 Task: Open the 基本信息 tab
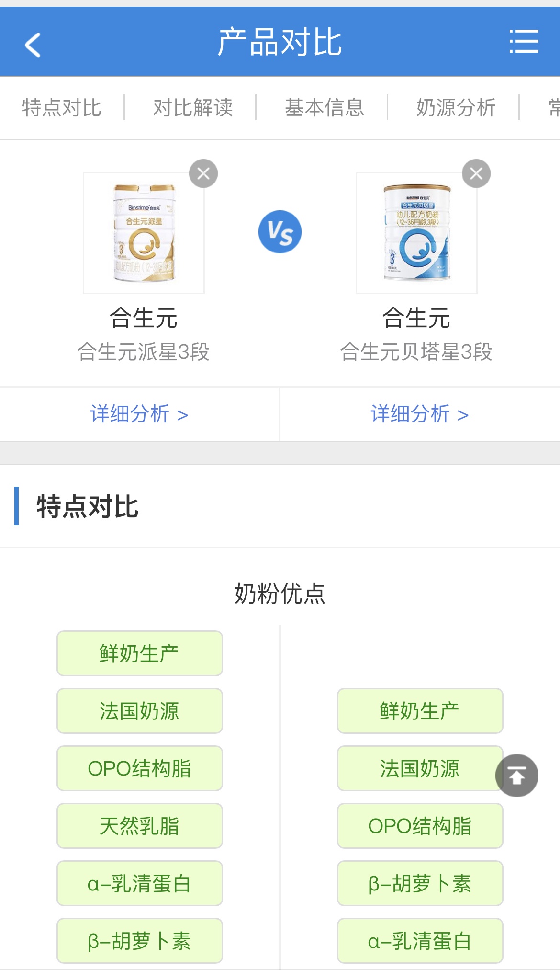point(325,107)
